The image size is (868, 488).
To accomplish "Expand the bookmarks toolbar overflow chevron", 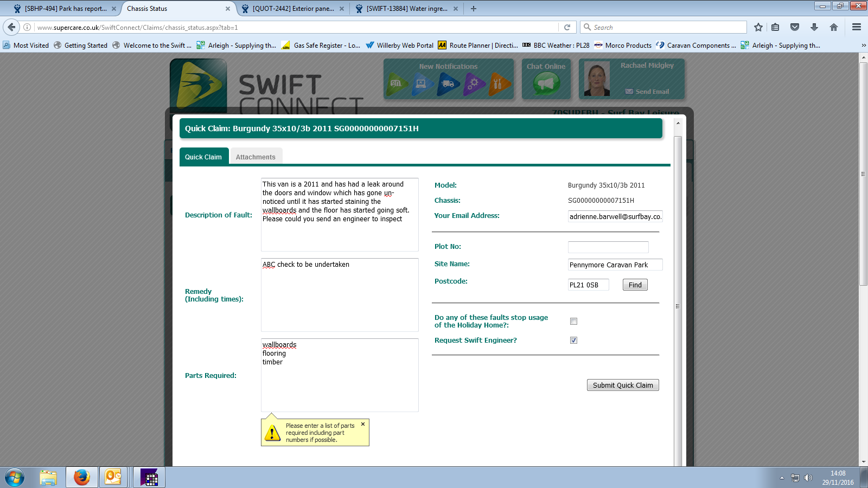I will tap(864, 46).
